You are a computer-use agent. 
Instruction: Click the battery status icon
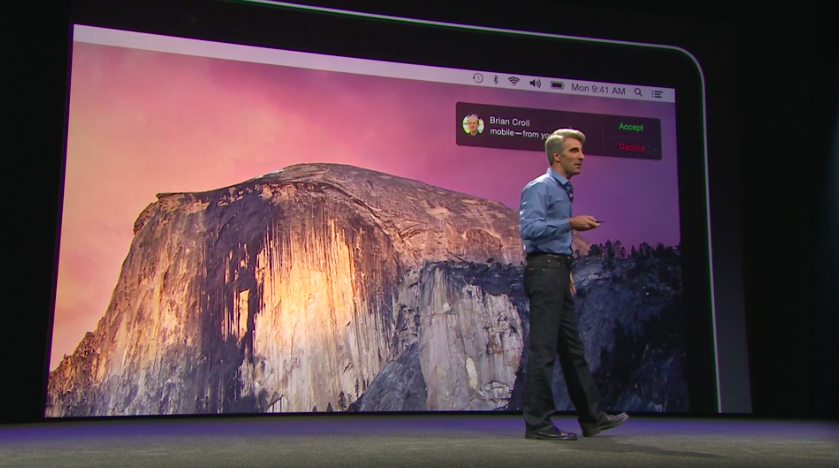click(x=558, y=85)
